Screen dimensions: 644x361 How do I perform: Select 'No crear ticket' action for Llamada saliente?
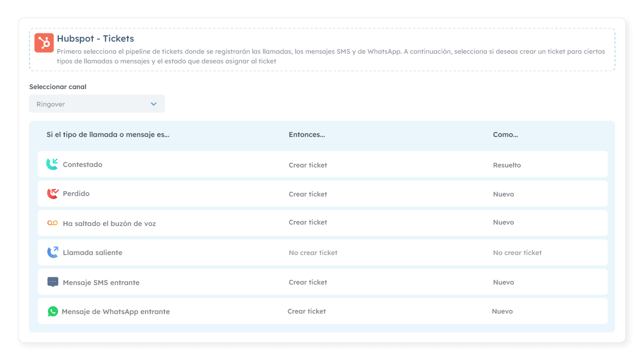pos(313,253)
